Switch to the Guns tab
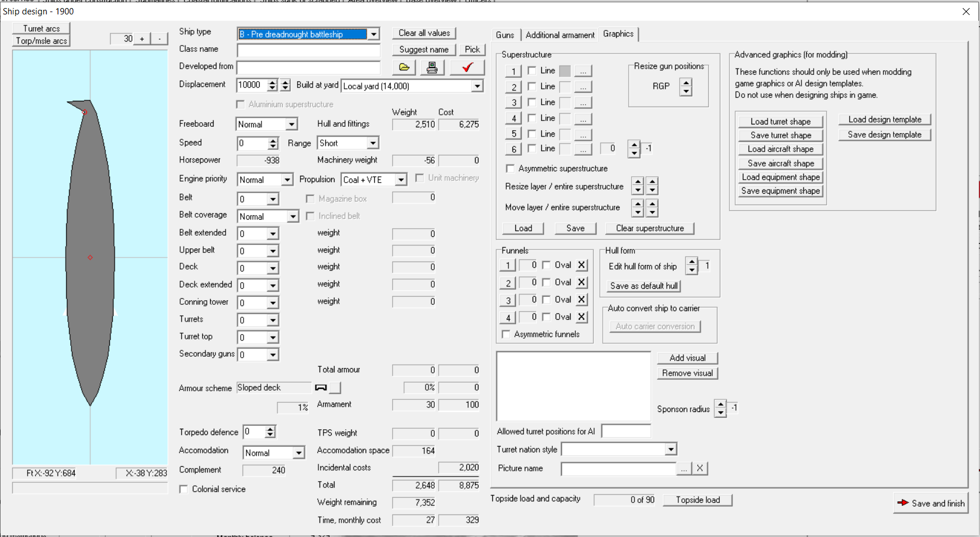Screen dimensions: 980x537 pyautogui.click(x=505, y=35)
